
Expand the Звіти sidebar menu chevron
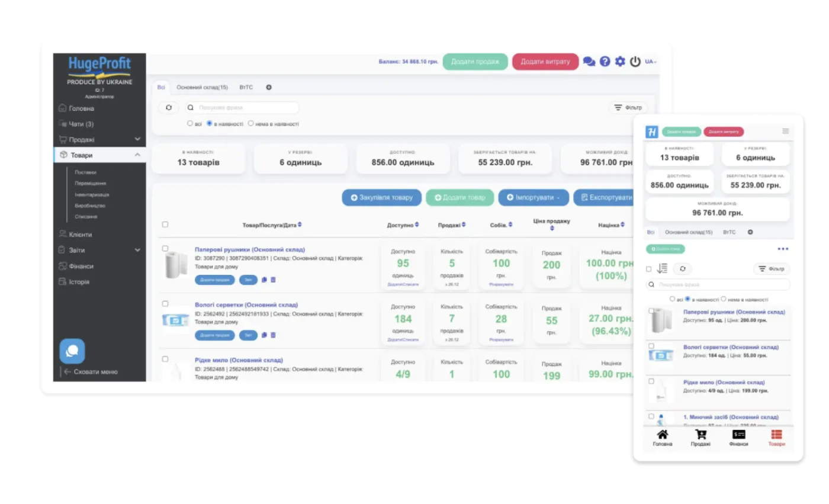pyautogui.click(x=137, y=251)
